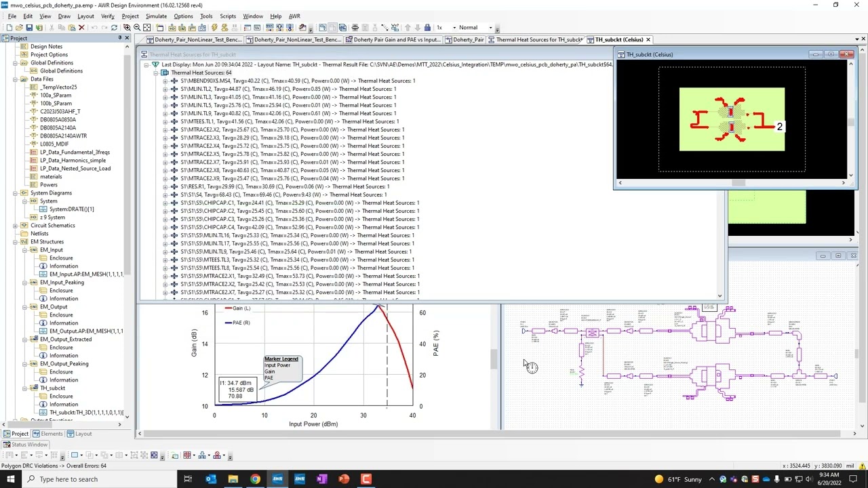
Task: Click the Save Project toolbar icon
Action: (28, 28)
